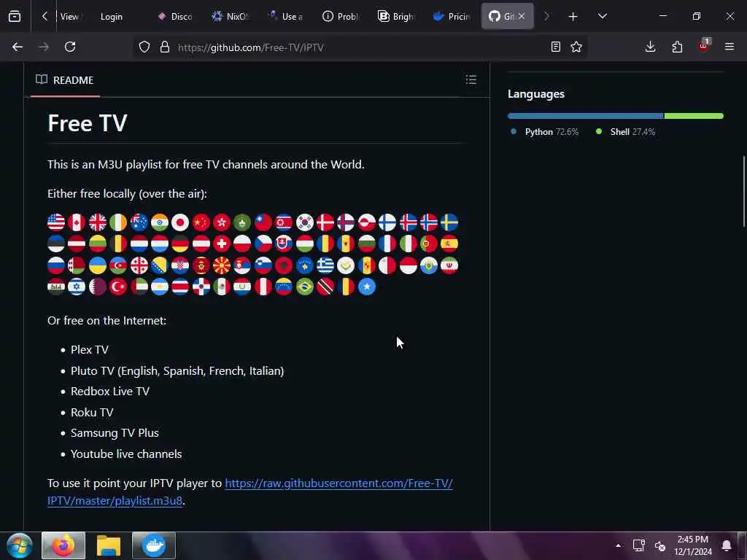Switch to the Bright tab
The image size is (747, 560).
pyautogui.click(x=397, y=17)
